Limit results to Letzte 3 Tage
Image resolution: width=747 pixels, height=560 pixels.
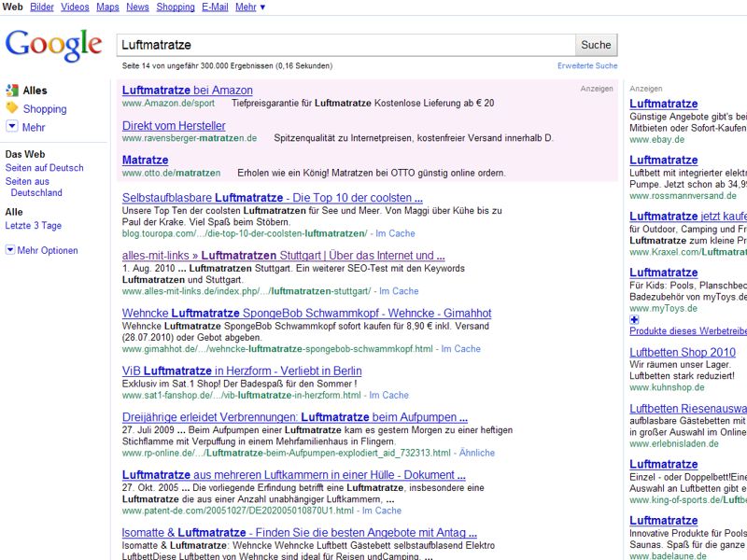pyautogui.click(x=34, y=226)
